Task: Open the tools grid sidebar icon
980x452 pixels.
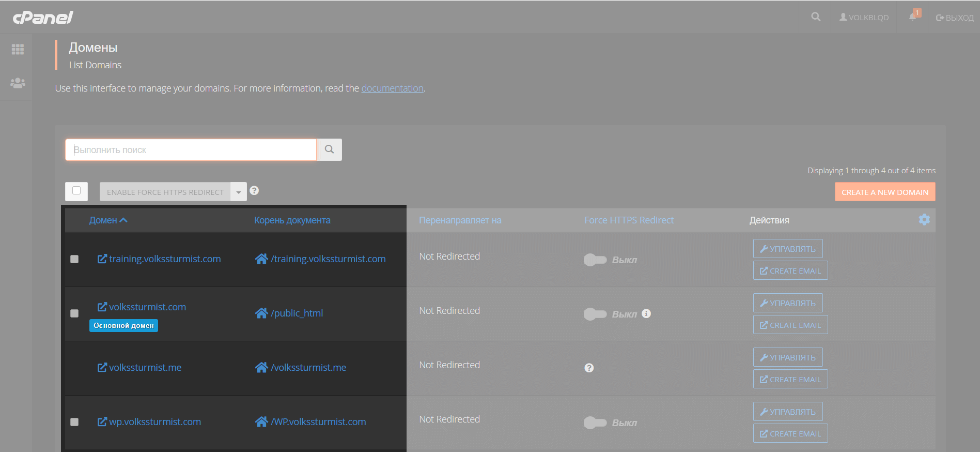Action: tap(18, 49)
